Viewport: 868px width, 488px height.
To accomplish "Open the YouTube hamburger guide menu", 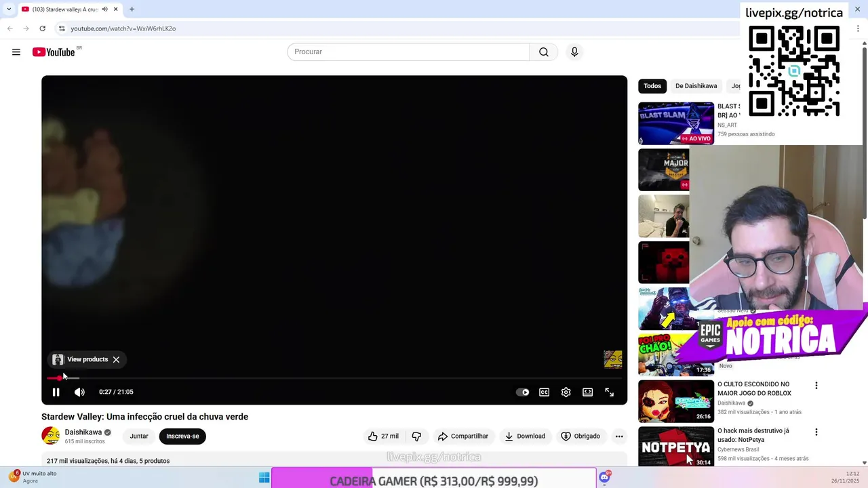I will 16,52.
